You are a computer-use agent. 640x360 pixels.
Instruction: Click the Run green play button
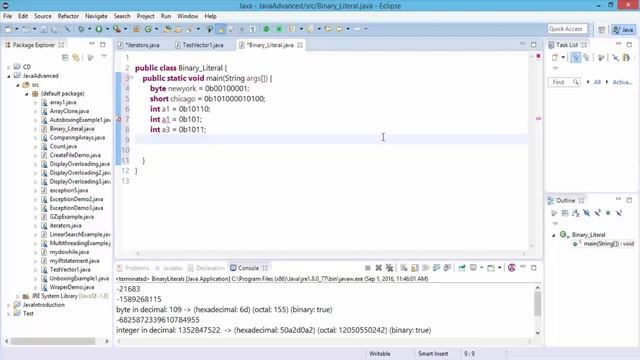coord(99,29)
